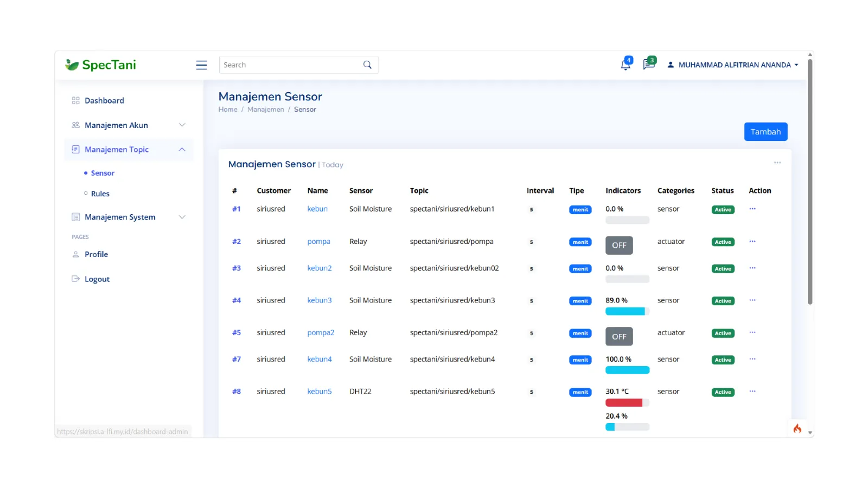Viewport: 868px width, 488px height.
Task: Open the messages chat icon
Action: [x=649, y=65]
